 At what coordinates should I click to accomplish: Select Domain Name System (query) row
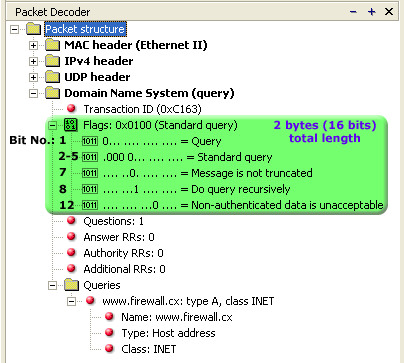pyautogui.click(x=149, y=93)
